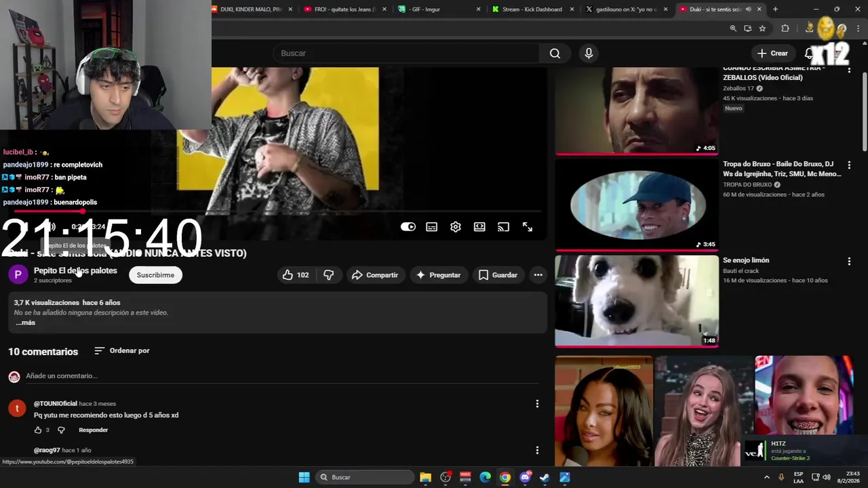Toggle the autoplay switch in player

click(408, 227)
